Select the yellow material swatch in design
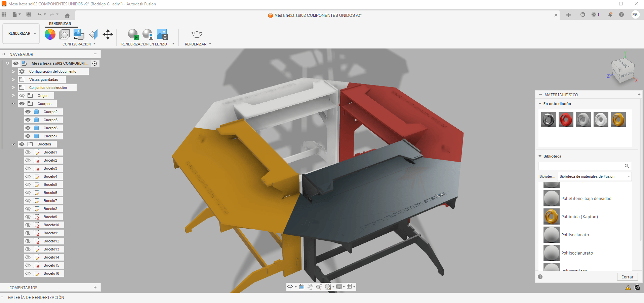Viewport: 644px width, 303px height. pyautogui.click(x=618, y=120)
